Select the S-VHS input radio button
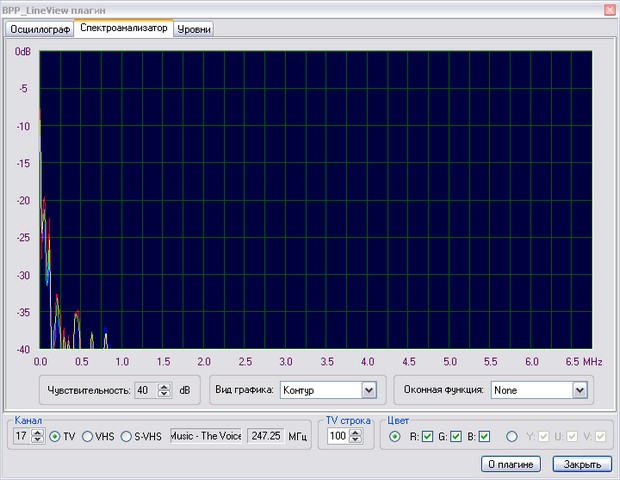620x480 pixels. pos(126,437)
